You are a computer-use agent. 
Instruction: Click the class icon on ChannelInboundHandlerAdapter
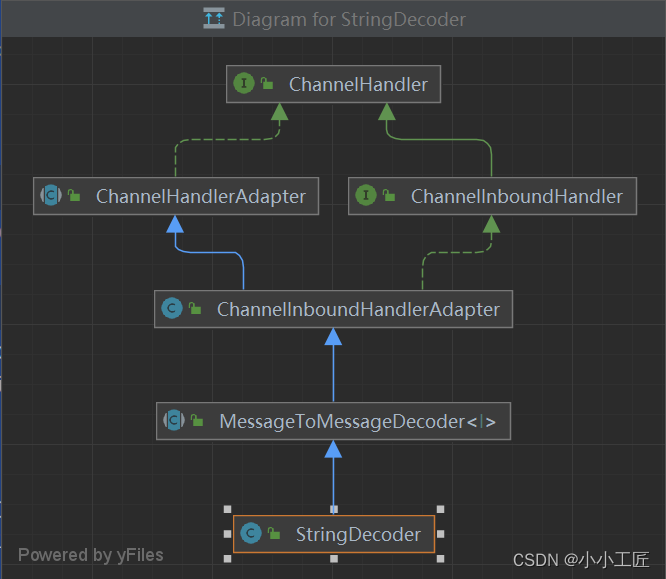172,309
